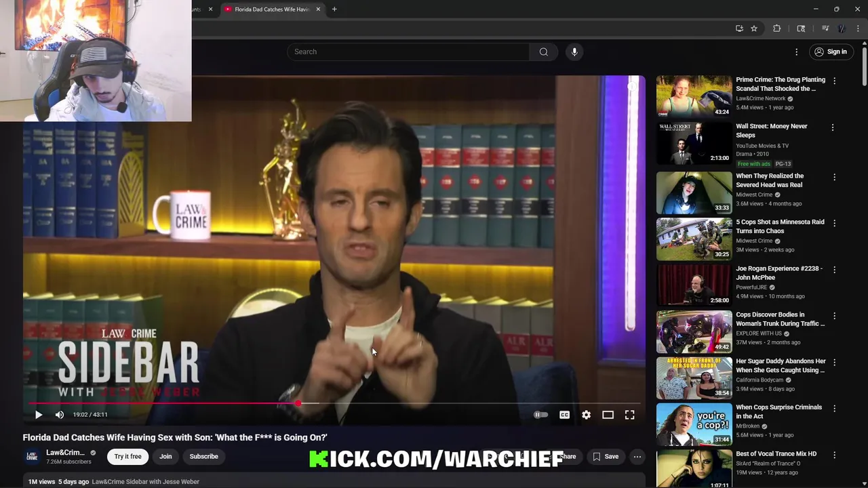Image resolution: width=868 pixels, height=488 pixels.
Task: Play the video with the play button
Action: click(39, 415)
